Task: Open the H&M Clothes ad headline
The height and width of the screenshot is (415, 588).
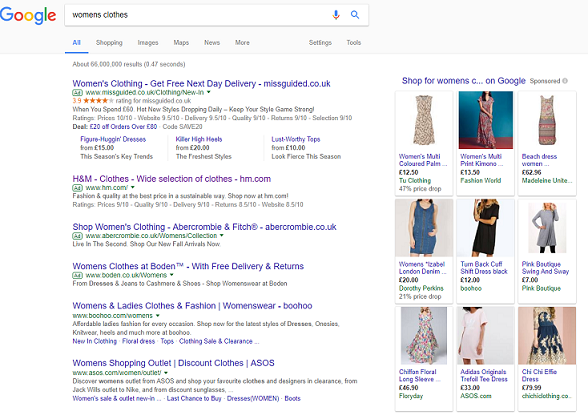Action: [x=172, y=179]
